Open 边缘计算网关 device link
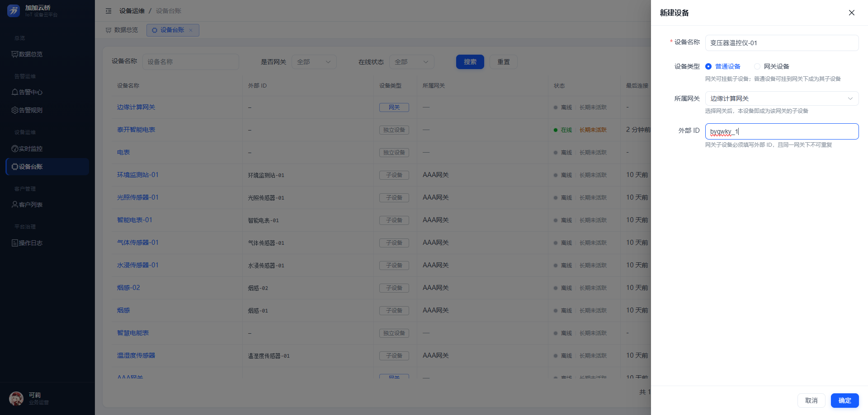Screen dimensions: 868x415 point(136,107)
